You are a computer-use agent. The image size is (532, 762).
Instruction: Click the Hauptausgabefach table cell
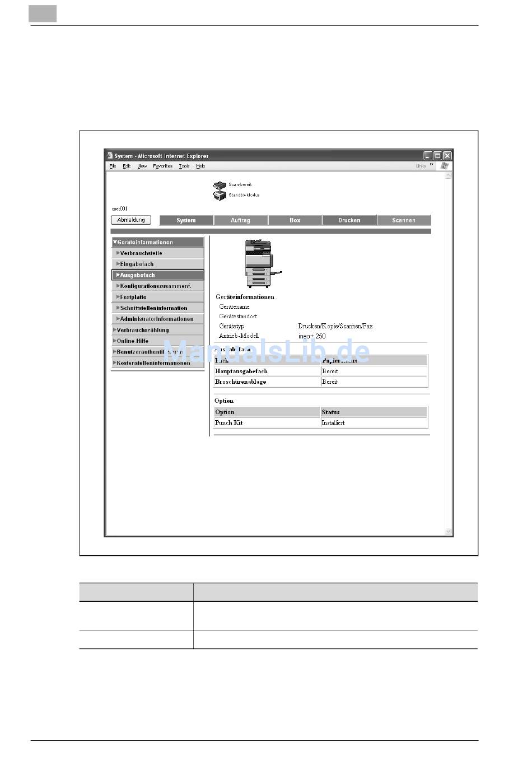[267, 371]
